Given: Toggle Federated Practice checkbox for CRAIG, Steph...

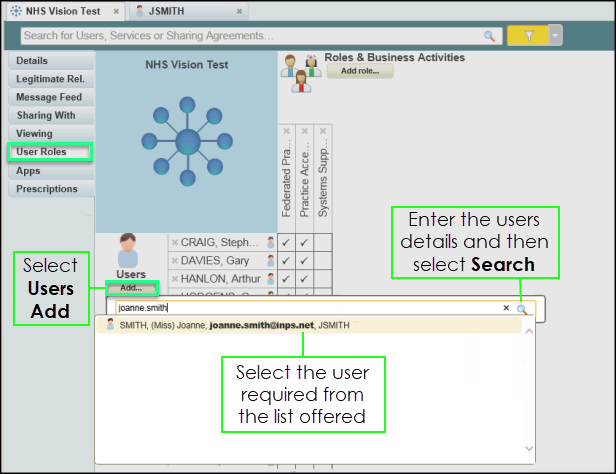Looking at the screenshot, I should [286, 242].
